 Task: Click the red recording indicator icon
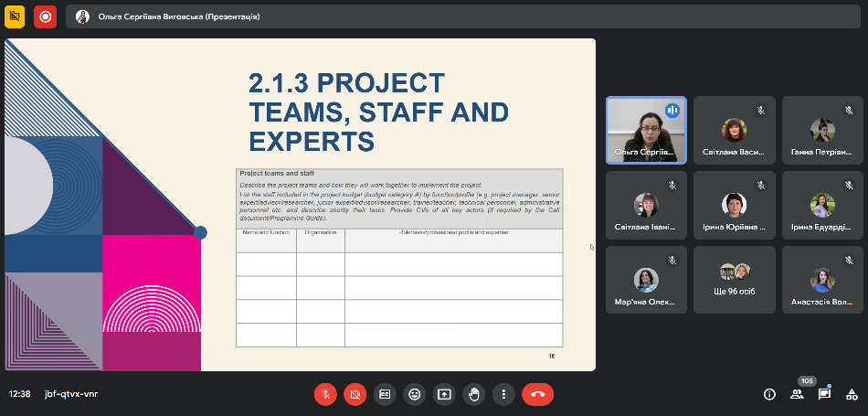pyautogui.click(x=46, y=16)
